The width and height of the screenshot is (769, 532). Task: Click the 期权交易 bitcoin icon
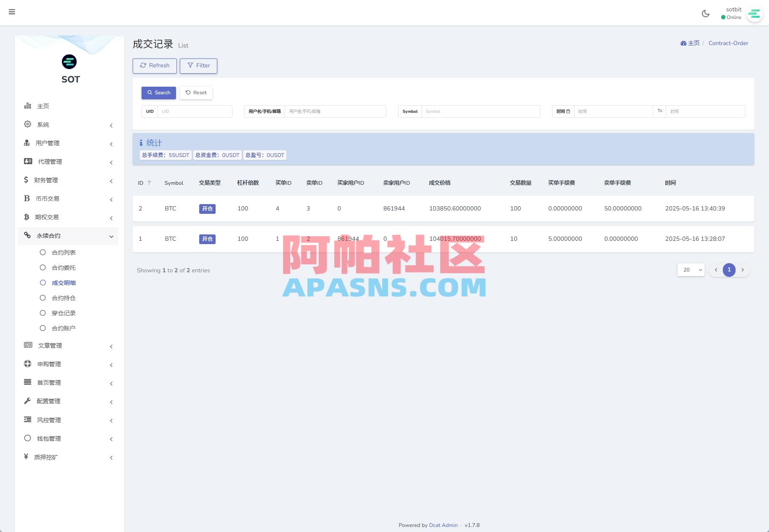click(27, 217)
